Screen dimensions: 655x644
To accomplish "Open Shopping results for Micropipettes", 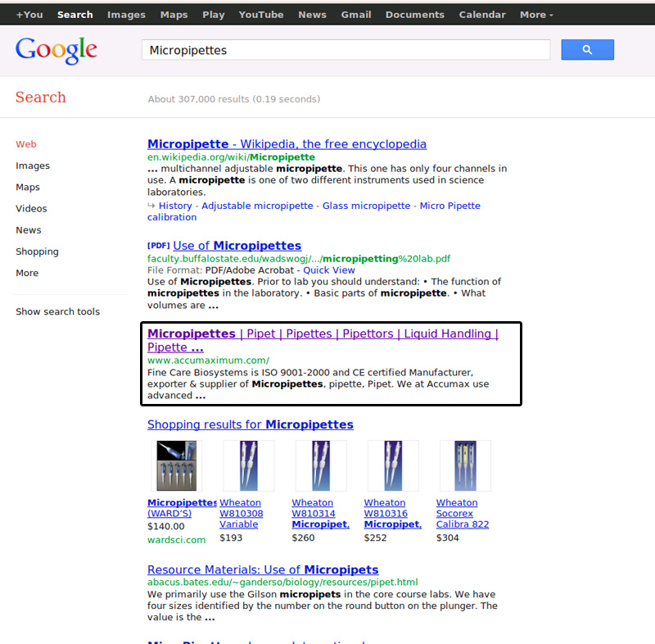I will tap(251, 424).
